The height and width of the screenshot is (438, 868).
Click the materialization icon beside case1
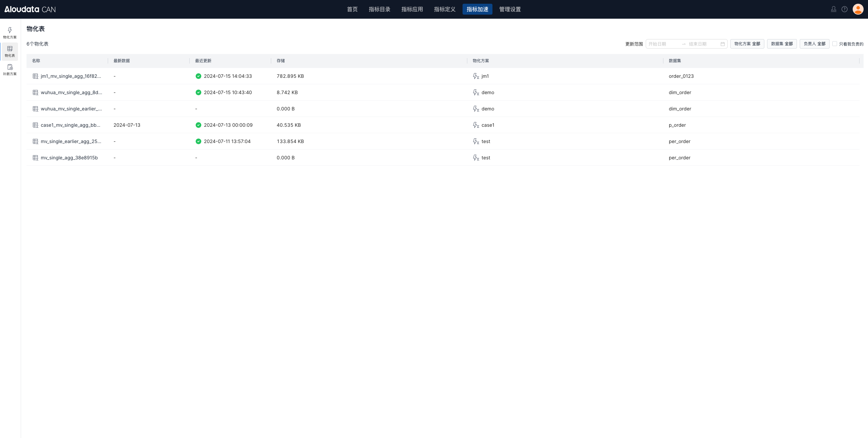476,125
